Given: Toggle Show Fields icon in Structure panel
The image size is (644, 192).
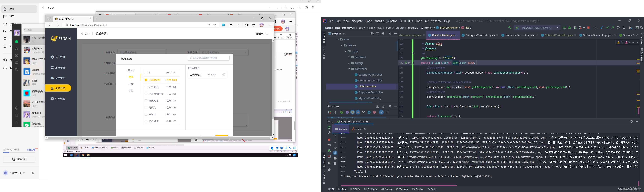Looking at the screenshot, I should coord(352,112).
